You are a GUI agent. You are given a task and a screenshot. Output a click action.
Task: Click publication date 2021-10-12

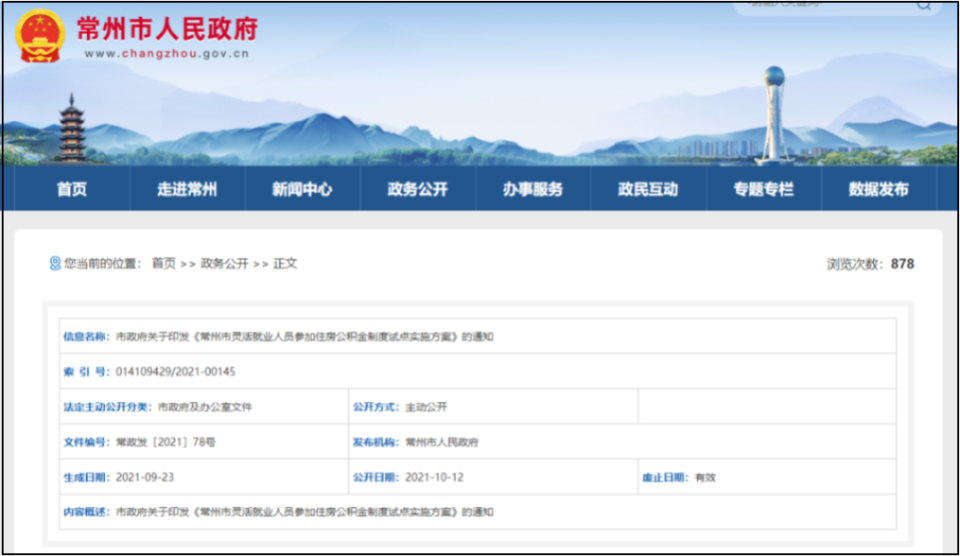435,478
